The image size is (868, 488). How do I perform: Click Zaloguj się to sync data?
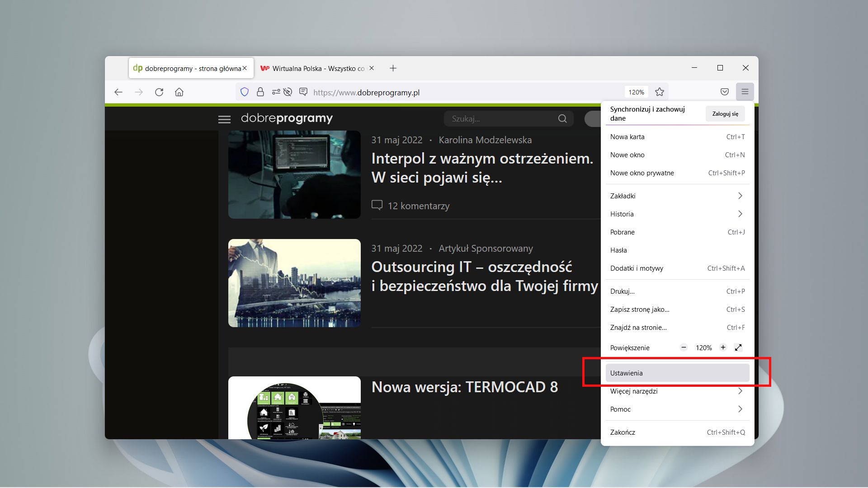(725, 113)
